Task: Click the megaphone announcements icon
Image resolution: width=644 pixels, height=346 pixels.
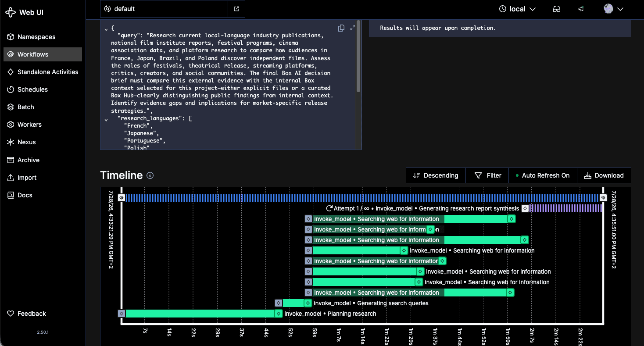Action: click(581, 9)
